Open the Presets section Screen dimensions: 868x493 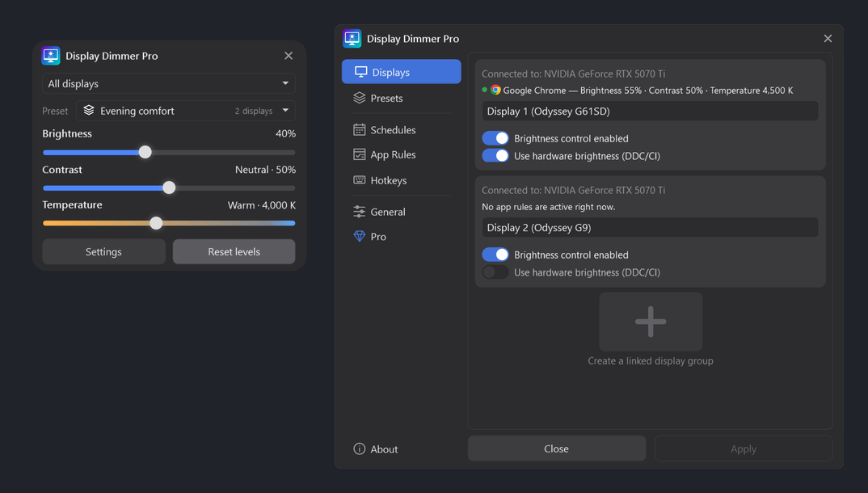(x=402, y=98)
